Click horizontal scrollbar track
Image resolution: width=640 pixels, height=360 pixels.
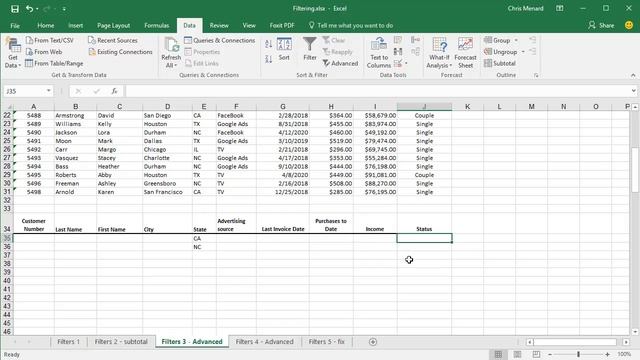click(575, 342)
